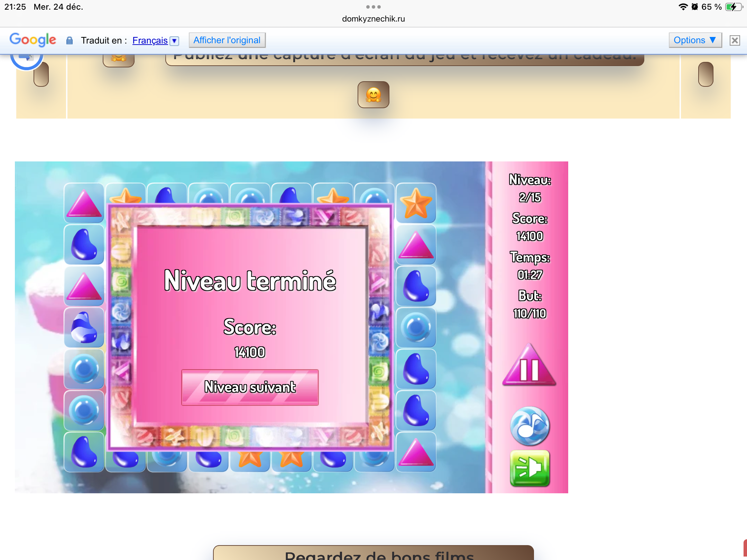Close the Google Translate bar
Screen dimensions: 747x560
tap(735, 40)
